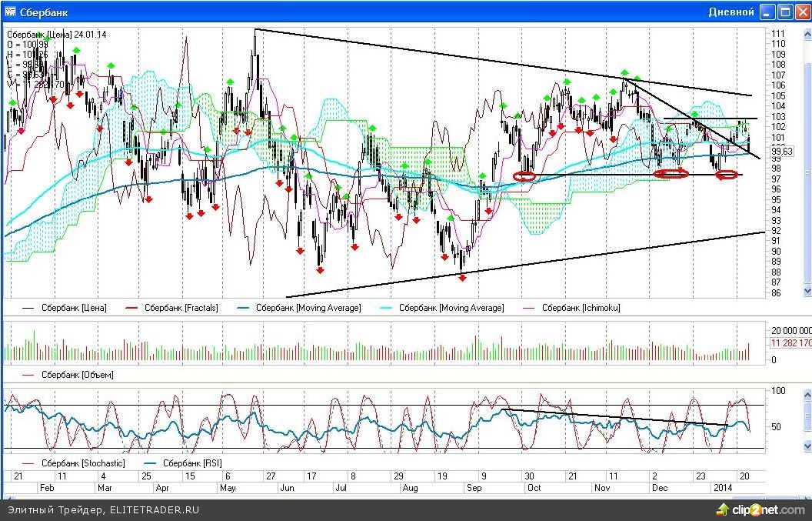Click the 50 level on the Stochastic scale

(777, 427)
